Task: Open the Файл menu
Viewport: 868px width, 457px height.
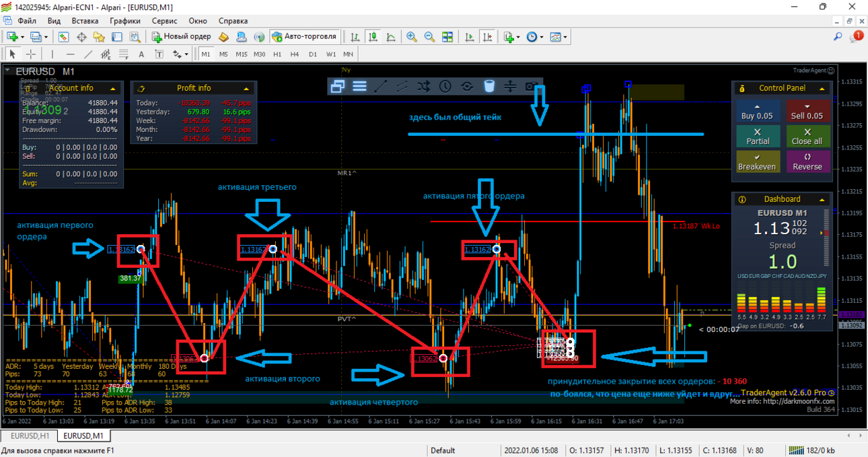Action: (x=27, y=21)
